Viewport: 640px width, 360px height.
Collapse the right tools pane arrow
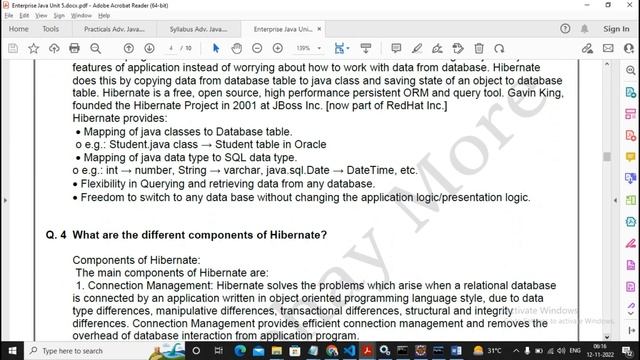pos(615,200)
